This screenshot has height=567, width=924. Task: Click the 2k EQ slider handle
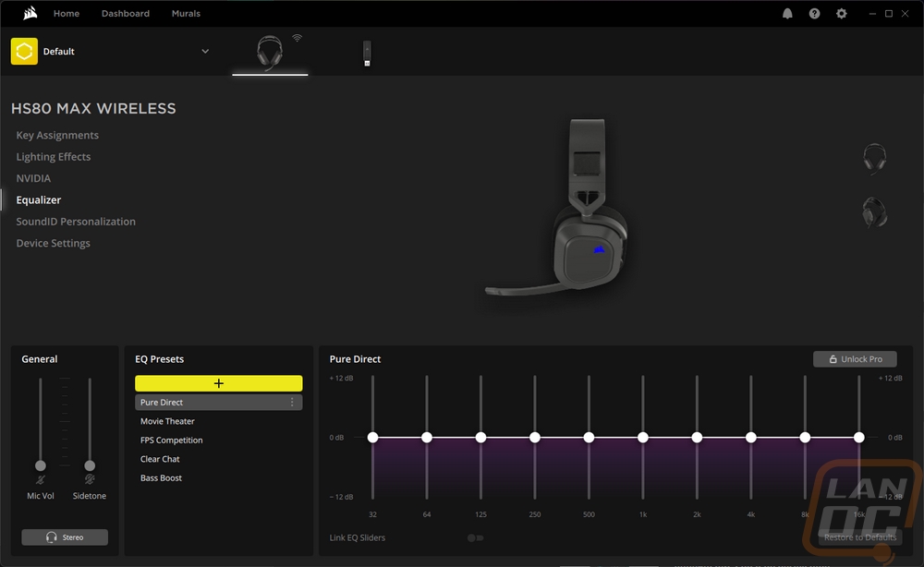pyautogui.click(x=697, y=438)
